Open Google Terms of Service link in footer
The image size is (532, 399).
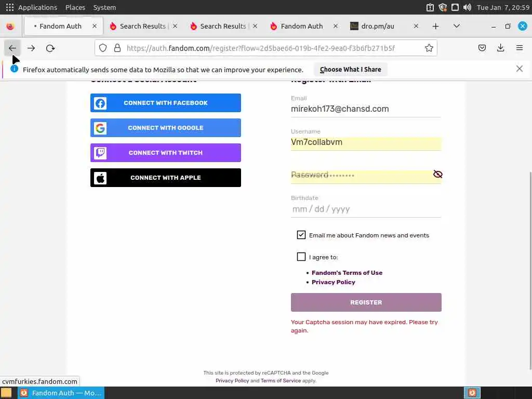(281, 381)
